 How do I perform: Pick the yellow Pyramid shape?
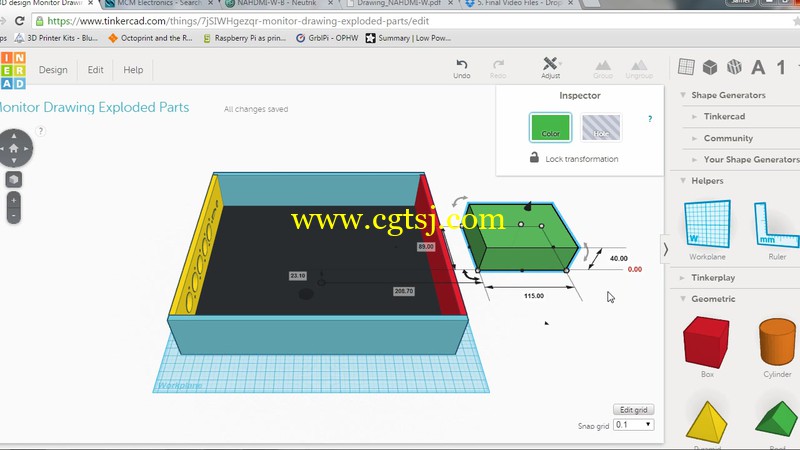[x=707, y=422]
